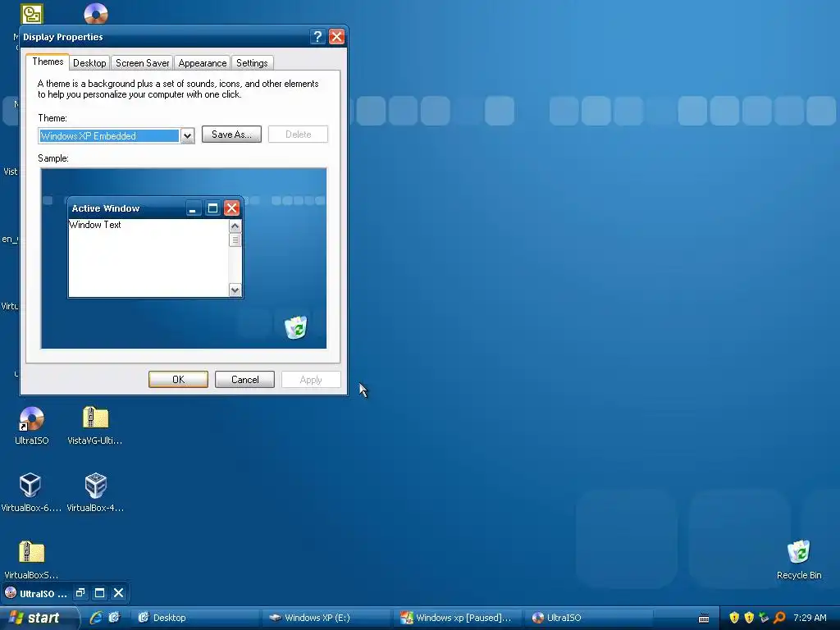Viewport: 840px width, 630px height.
Task: Click Cancel in Display Properties
Action: pos(244,379)
